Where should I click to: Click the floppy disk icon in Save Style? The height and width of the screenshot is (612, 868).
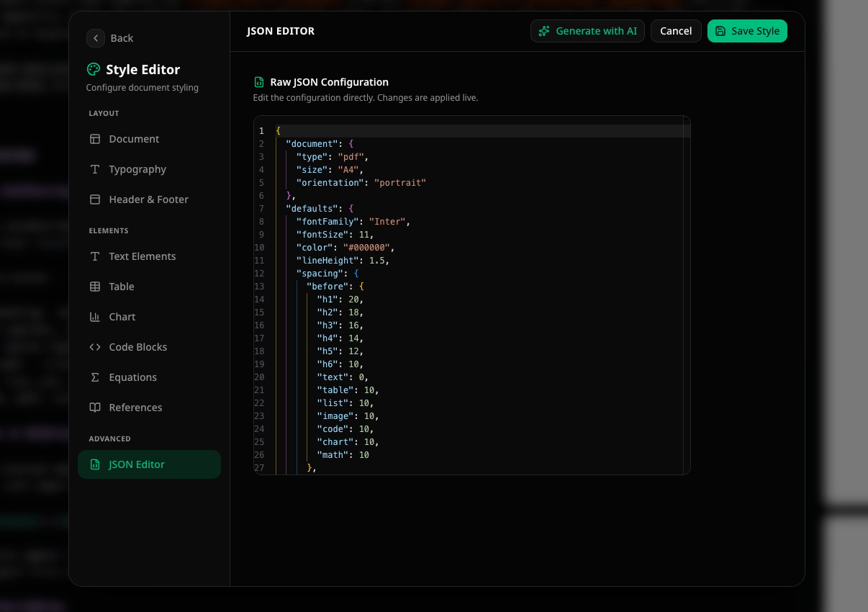720,31
